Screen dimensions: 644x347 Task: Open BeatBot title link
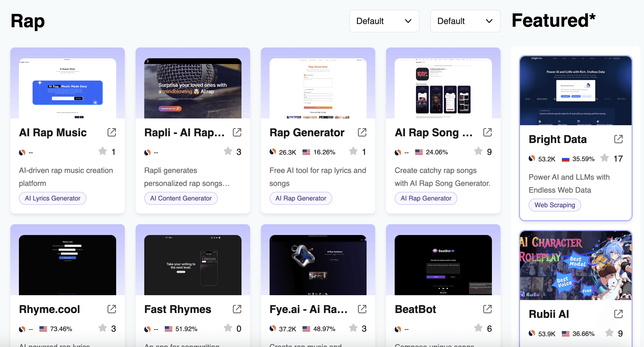tap(415, 309)
